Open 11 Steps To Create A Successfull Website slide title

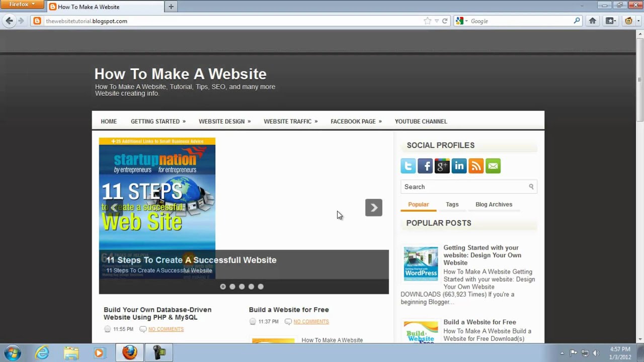(x=191, y=260)
